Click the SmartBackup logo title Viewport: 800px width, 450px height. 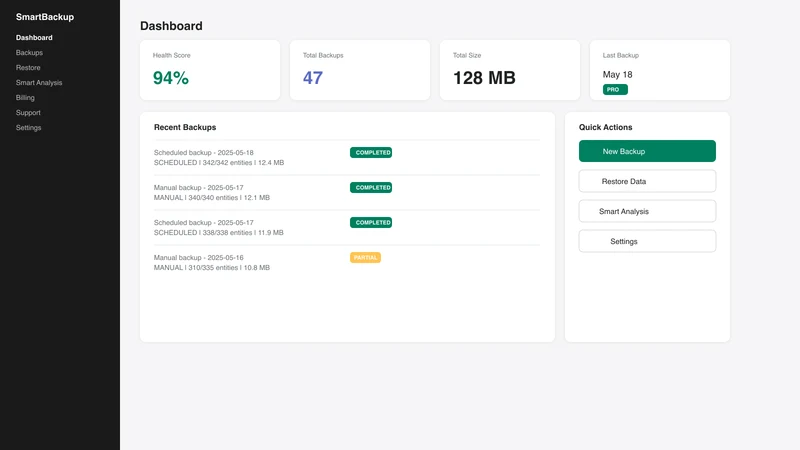(x=45, y=17)
